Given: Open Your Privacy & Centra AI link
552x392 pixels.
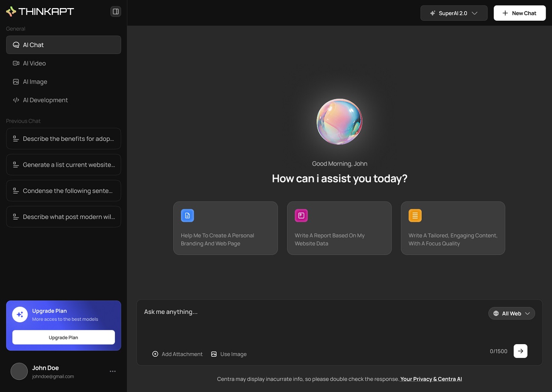Looking at the screenshot, I should [x=431, y=379].
